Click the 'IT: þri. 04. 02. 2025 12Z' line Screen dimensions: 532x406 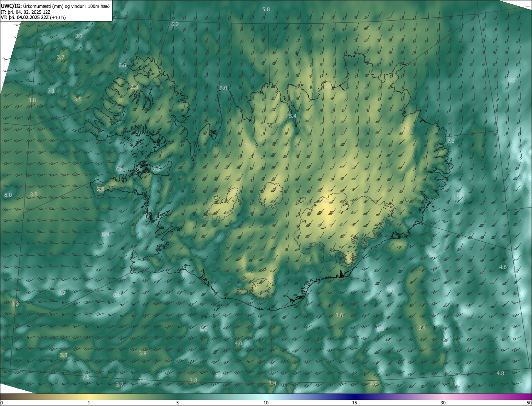click(26, 12)
